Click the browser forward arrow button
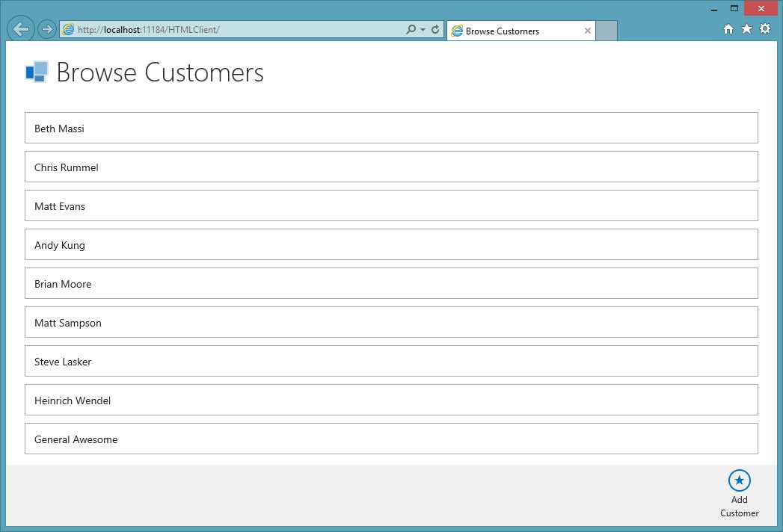783x532 pixels. [x=47, y=29]
